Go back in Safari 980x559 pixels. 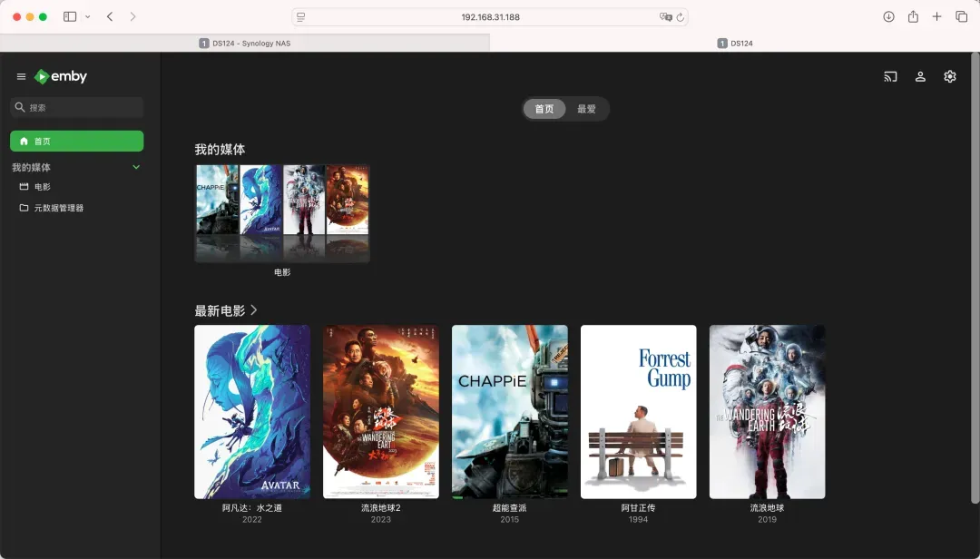110,17
